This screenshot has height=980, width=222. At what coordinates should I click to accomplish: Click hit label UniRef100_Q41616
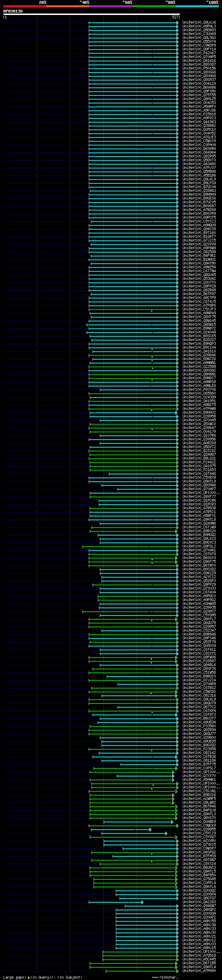pos(199,60)
